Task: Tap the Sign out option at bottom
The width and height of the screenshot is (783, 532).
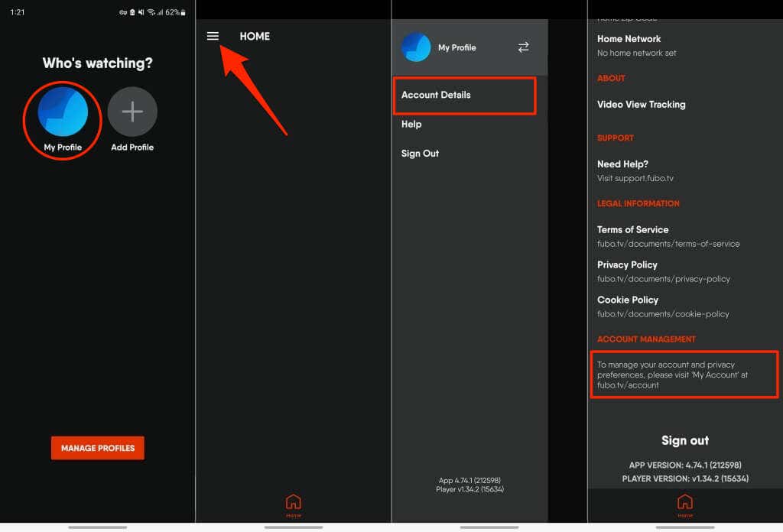Action: click(684, 440)
